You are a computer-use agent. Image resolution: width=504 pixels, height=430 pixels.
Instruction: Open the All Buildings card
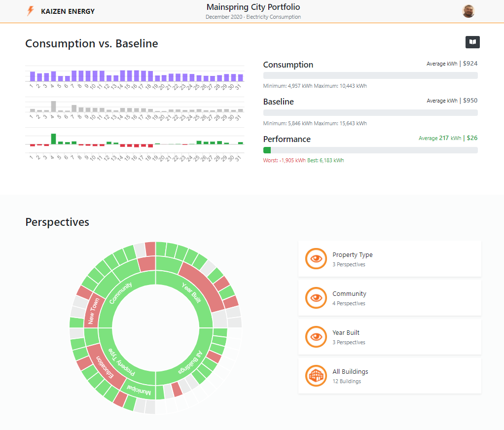[x=390, y=376]
